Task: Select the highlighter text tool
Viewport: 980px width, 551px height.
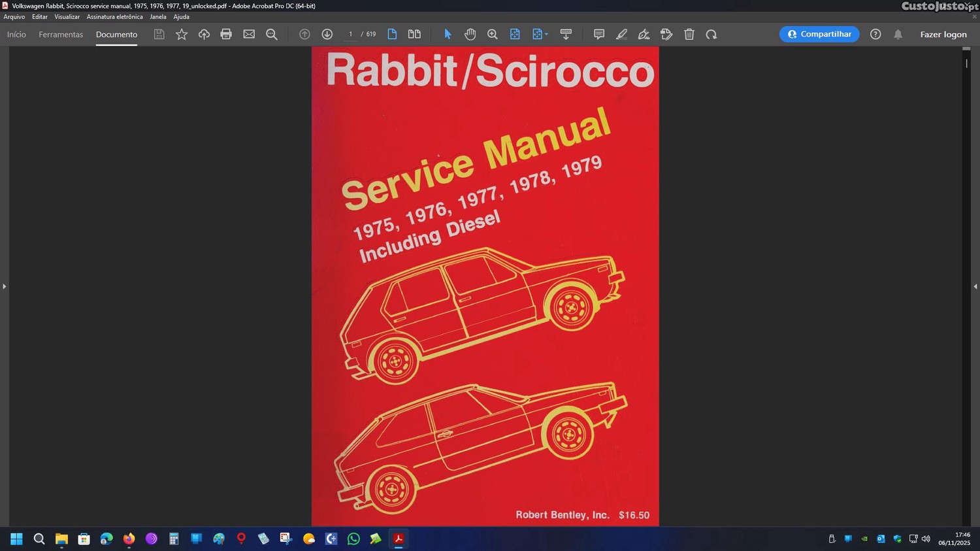Action: [621, 34]
